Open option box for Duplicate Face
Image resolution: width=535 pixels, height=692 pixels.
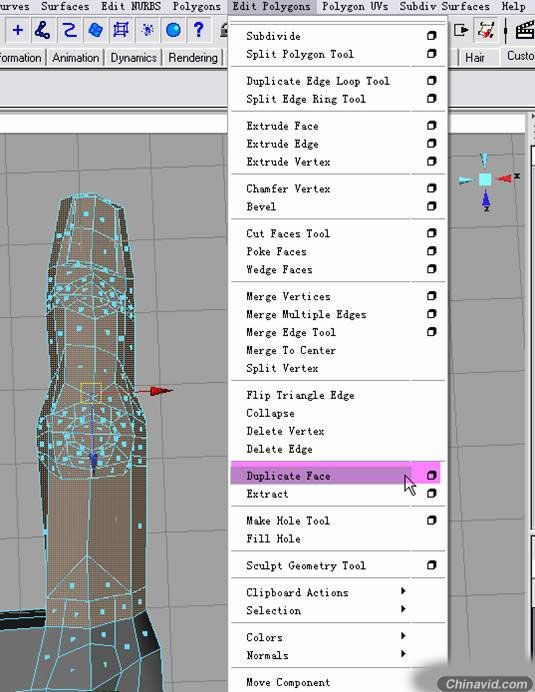pyautogui.click(x=432, y=475)
